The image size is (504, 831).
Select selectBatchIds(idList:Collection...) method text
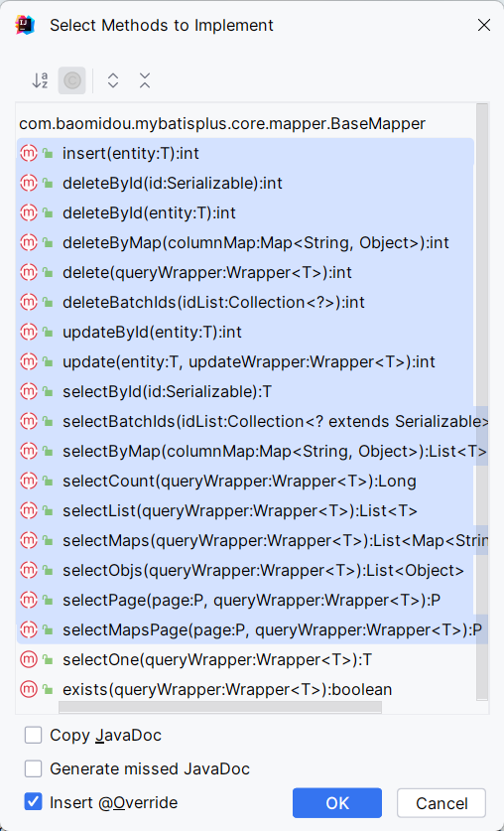pos(275,421)
